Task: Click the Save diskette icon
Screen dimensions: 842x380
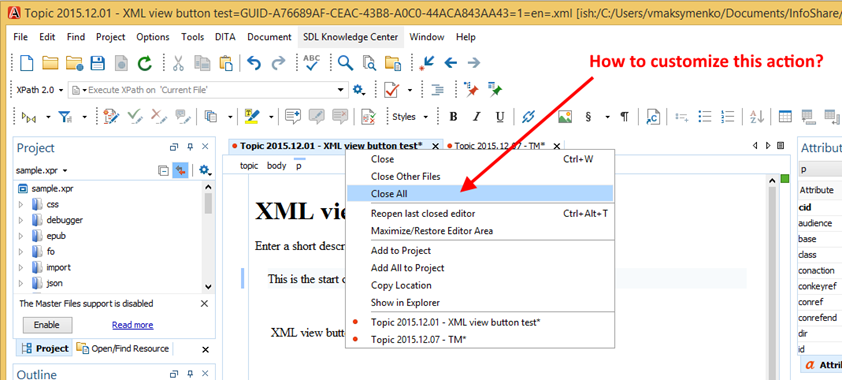Action: point(98,63)
